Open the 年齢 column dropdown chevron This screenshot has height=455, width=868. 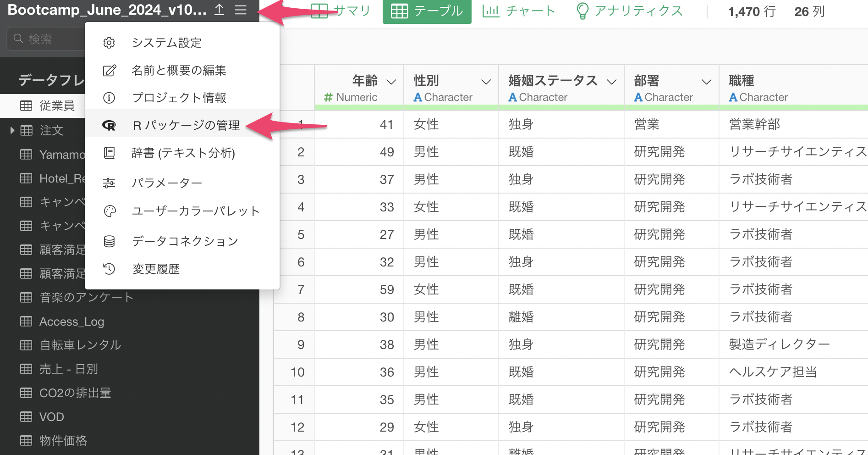click(391, 82)
